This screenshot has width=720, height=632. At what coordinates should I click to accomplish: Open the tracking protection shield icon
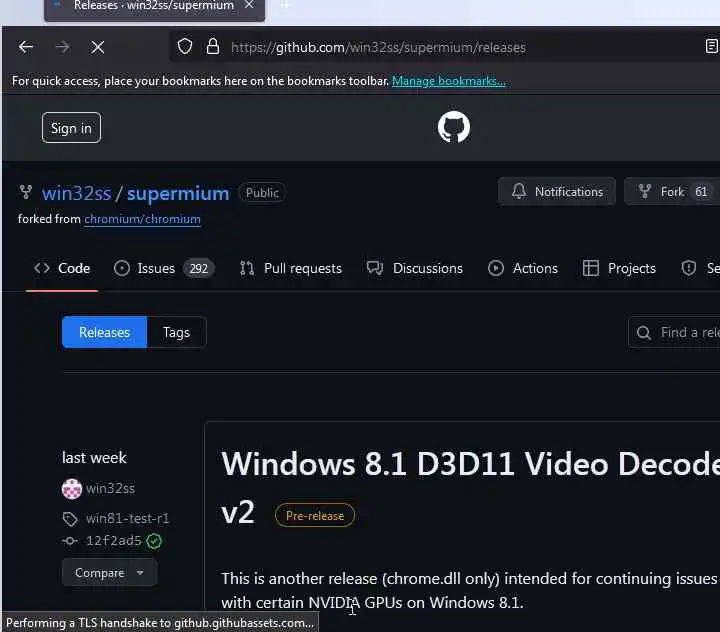pyautogui.click(x=185, y=46)
